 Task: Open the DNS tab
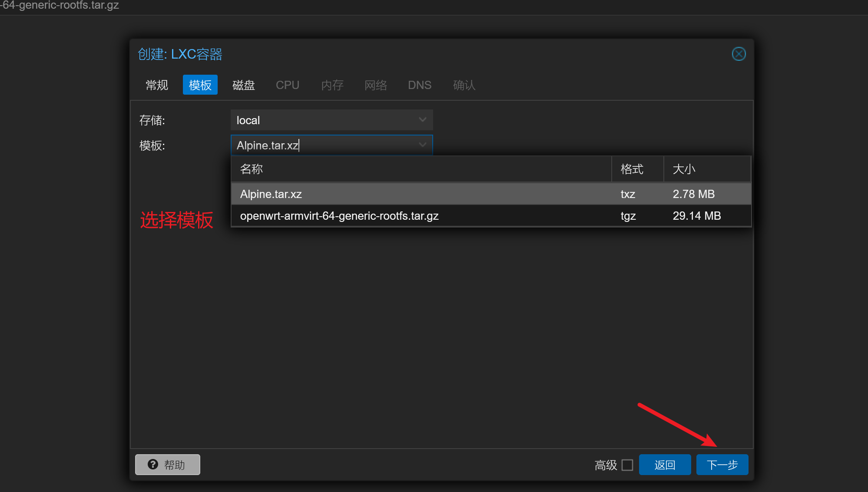419,85
